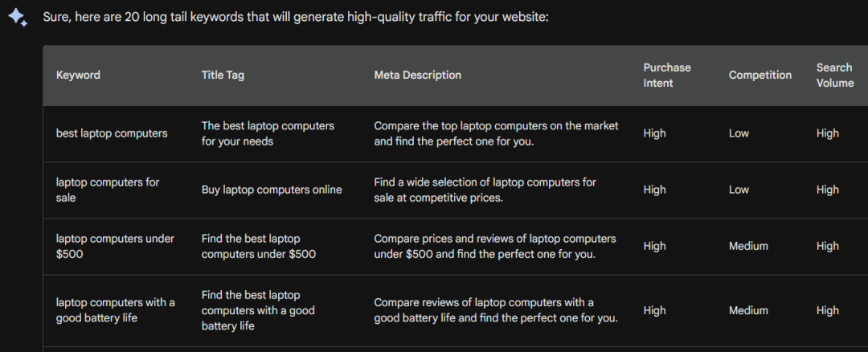Select the 'best laptop computers' keyword cell

pyautogui.click(x=112, y=133)
